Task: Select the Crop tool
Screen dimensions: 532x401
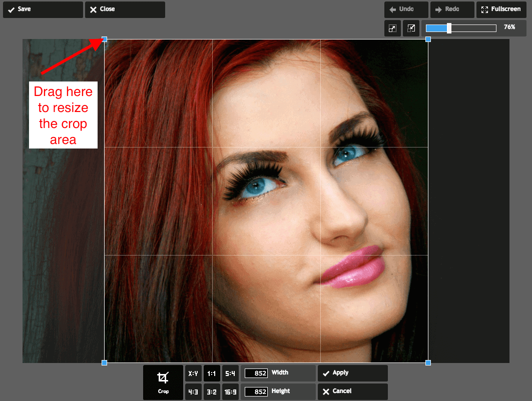Action: (x=163, y=382)
